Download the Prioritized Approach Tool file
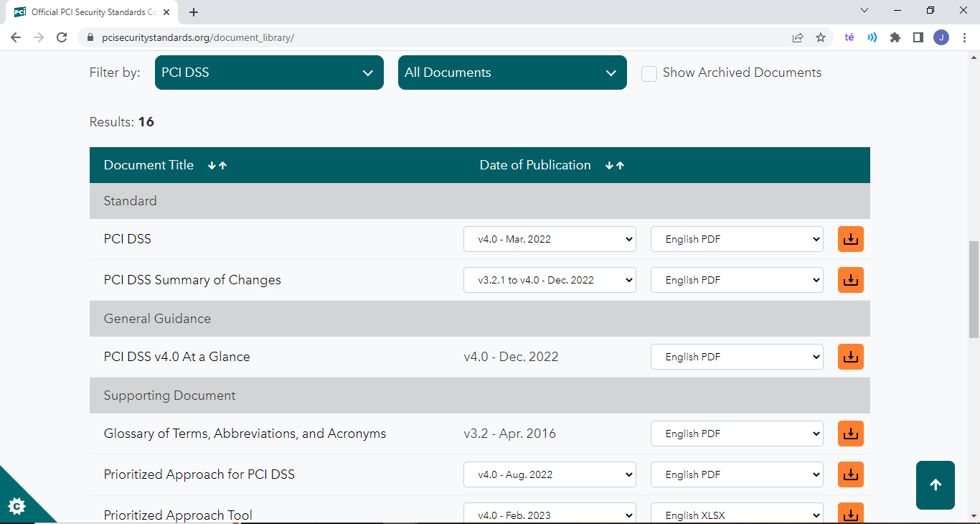The height and width of the screenshot is (524, 980). (851, 513)
